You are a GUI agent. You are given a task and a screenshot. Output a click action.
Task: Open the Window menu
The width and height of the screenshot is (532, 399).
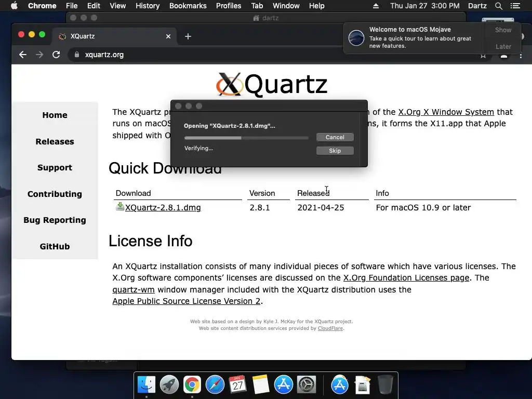tap(286, 6)
